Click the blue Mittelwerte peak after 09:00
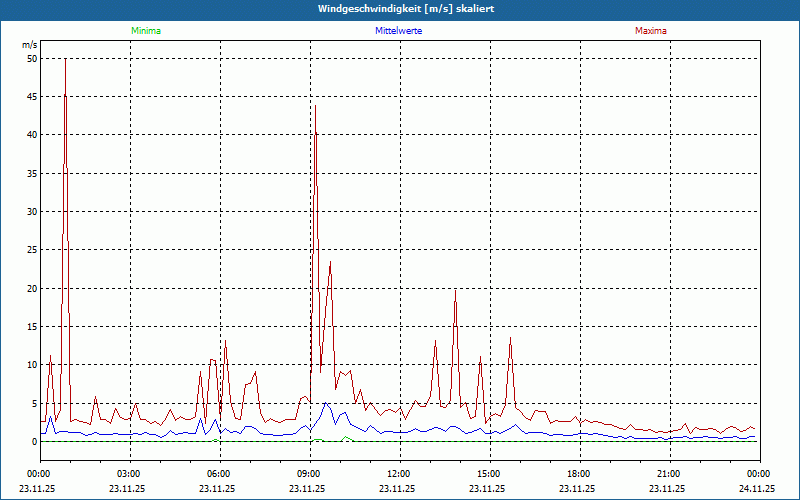 pyautogui.click(x=326, y=404)
